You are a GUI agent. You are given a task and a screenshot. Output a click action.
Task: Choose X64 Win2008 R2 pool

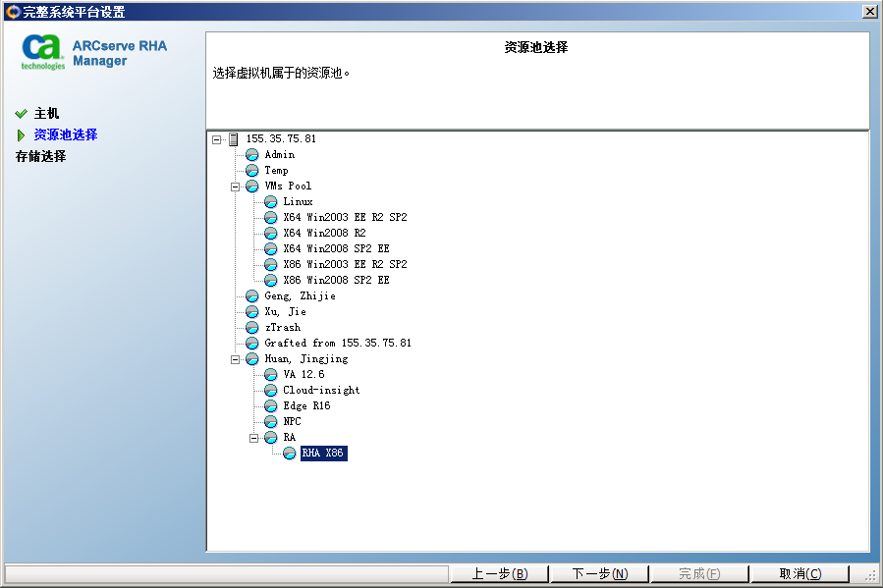[324, 233]
